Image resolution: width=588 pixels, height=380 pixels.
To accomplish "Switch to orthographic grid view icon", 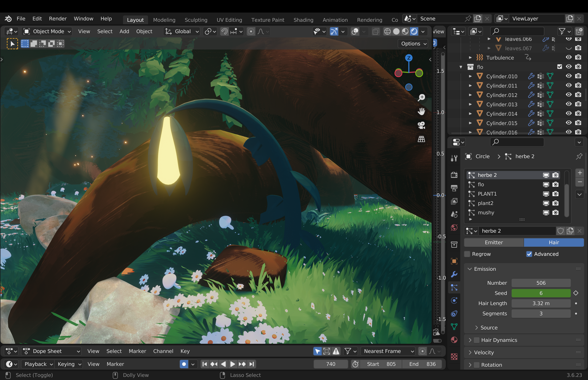I will click(x=421, y=139).
